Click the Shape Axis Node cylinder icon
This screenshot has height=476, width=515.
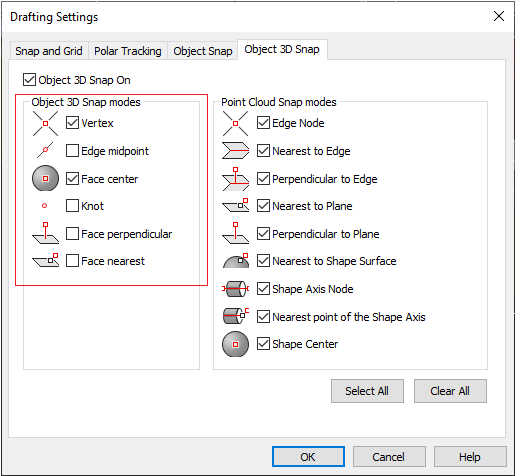click(236, 289)
